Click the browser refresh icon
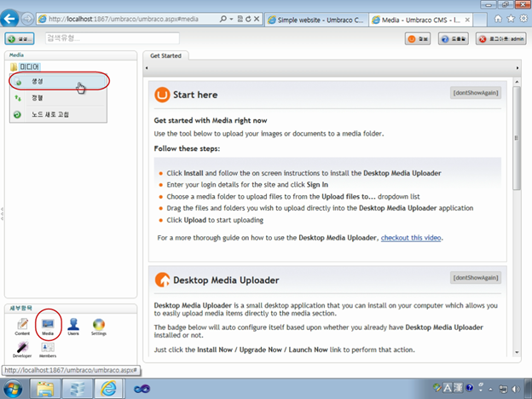 [248, 19]
